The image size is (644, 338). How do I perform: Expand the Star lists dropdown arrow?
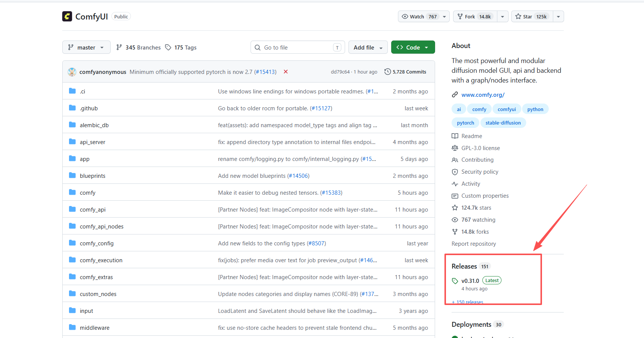coord(558,17)
